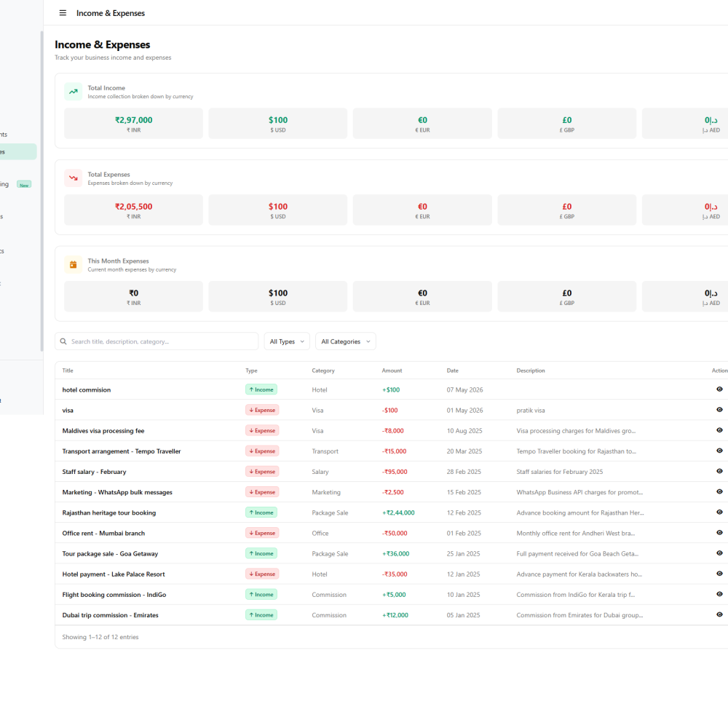Click the Type column header
This screenshot has width=728, height=728.
[252, 371]
